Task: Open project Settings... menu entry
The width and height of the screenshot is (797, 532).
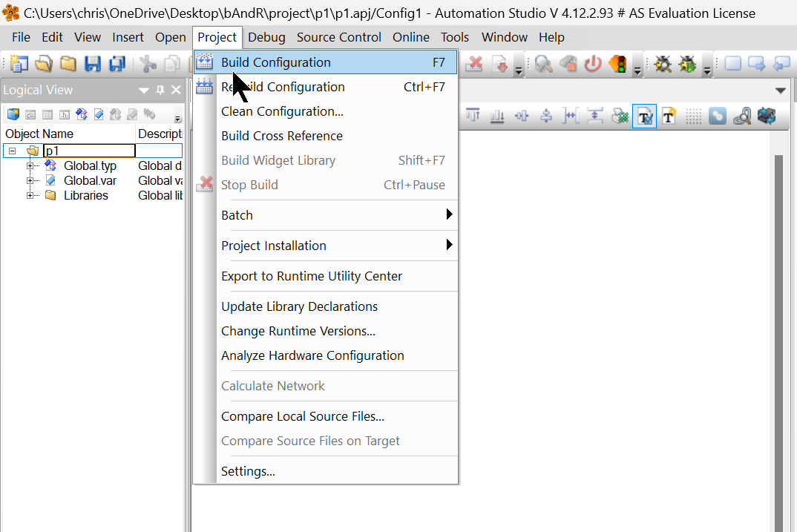Action: click(x=325, y=471)
